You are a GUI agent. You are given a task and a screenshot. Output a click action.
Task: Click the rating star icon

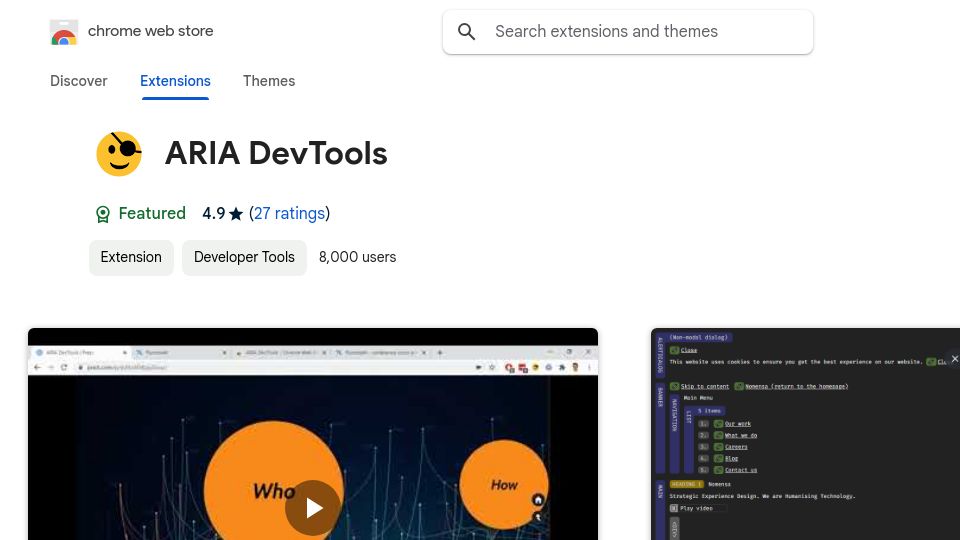pyautogui.click(x=236, y=214)
